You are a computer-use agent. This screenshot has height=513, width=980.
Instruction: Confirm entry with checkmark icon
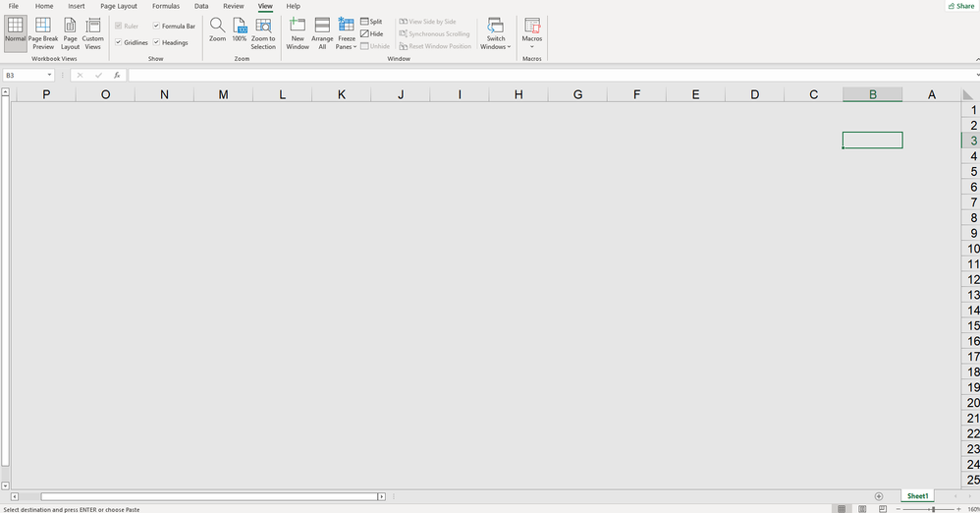point(98,75)
